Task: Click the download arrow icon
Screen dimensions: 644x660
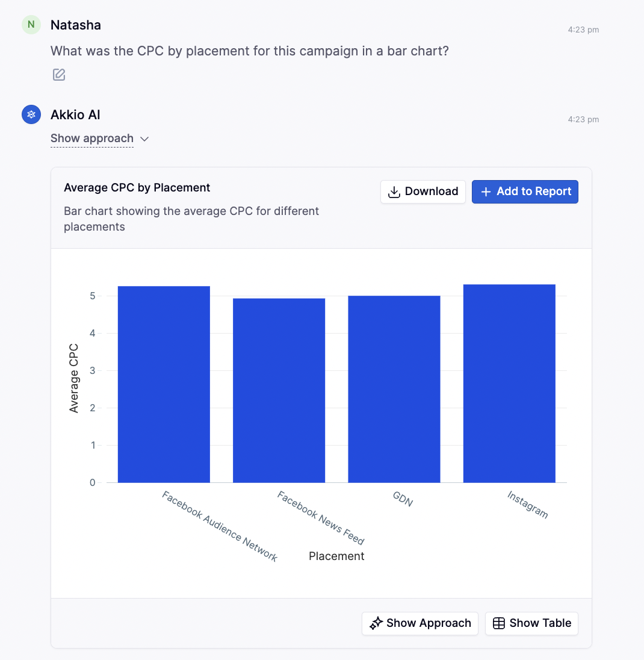Action: click(394, 192)
